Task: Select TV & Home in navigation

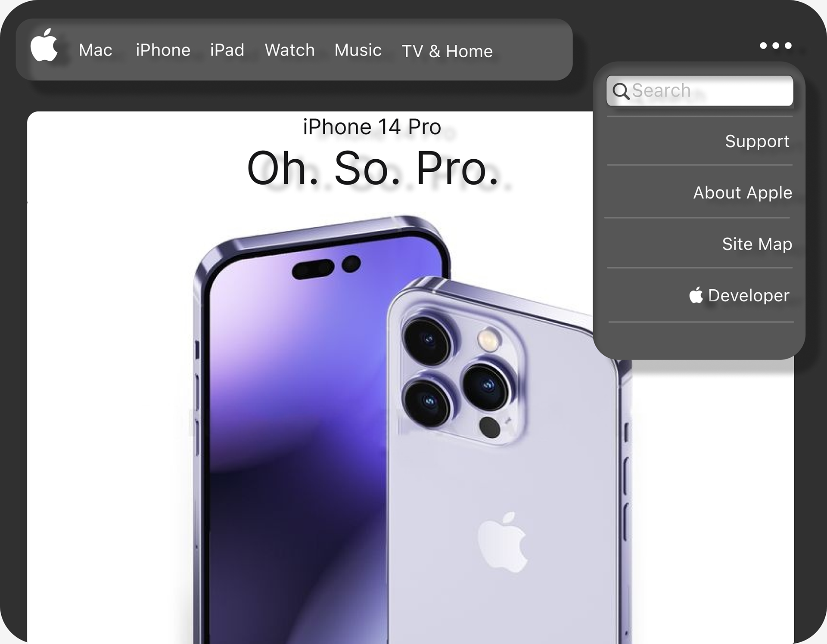Action: click(x=447, y=51)
